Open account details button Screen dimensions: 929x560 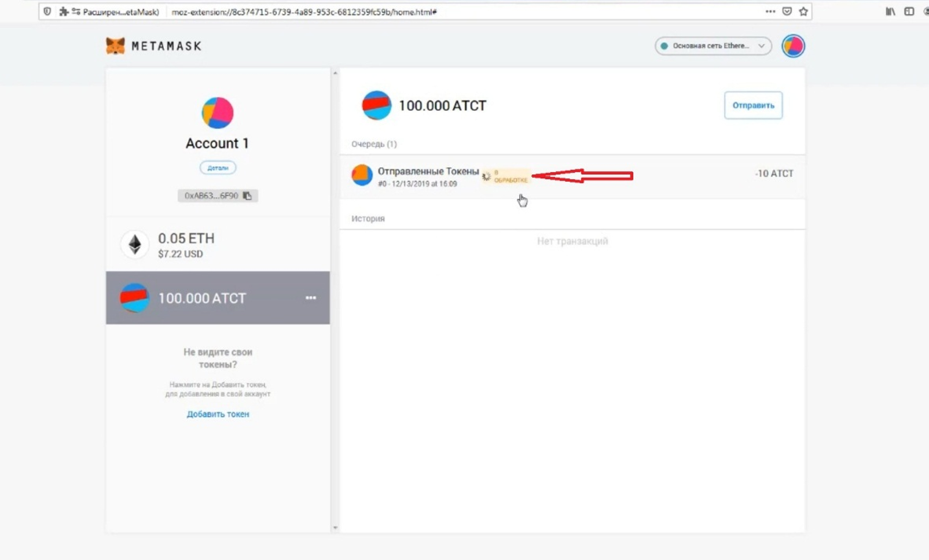(x=218, y=168)
